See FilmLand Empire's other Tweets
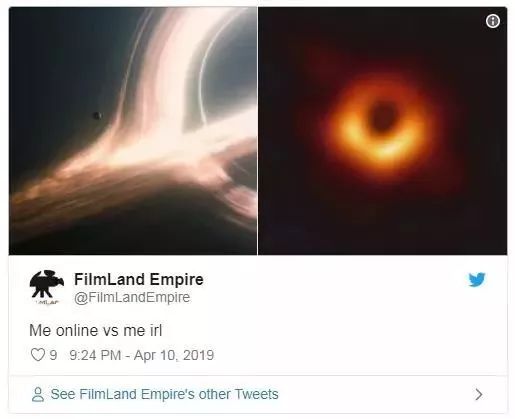Screen dimensions: 515x419 [x=165, y=394]
